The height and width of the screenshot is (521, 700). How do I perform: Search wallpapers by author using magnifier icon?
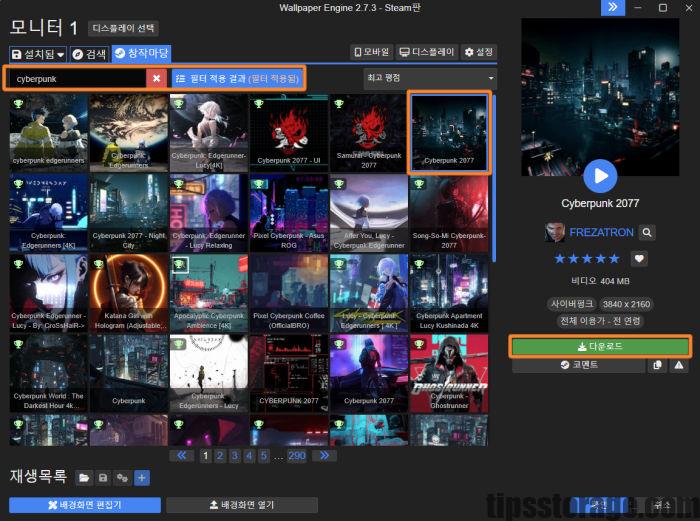tap(646, 232)
